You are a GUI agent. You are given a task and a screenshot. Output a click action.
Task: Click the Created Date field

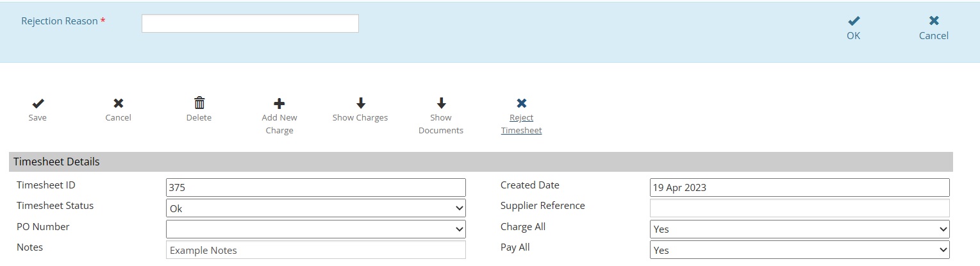pyautogui.click(x=800, y=188)
